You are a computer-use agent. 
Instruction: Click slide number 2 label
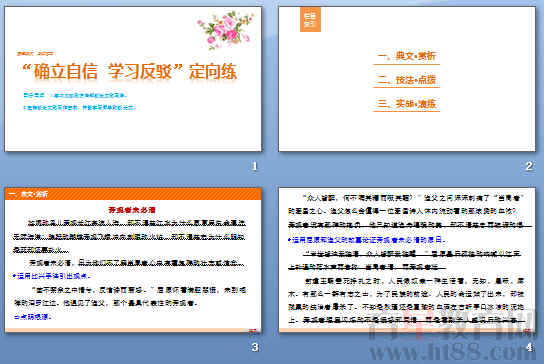pyautogui.click(x=529, y=167)
